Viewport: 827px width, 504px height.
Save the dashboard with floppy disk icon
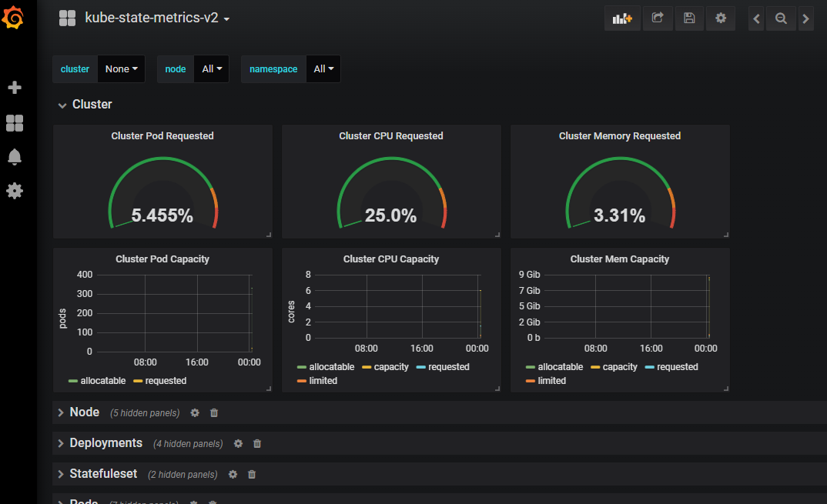point(689,18)
